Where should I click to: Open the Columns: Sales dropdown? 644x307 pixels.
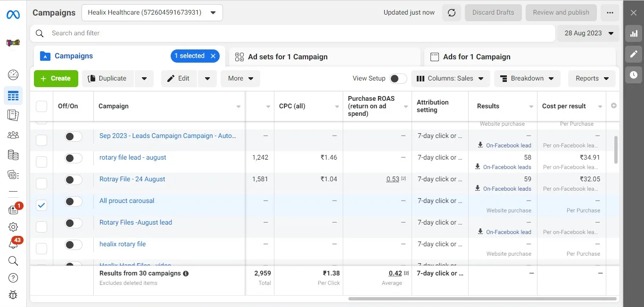(x=451, y=79)
